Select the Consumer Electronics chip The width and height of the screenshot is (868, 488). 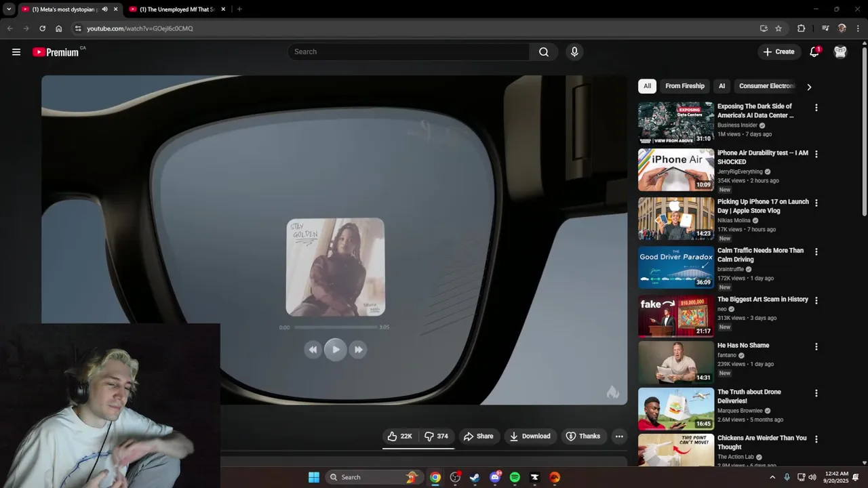(767, 86)
